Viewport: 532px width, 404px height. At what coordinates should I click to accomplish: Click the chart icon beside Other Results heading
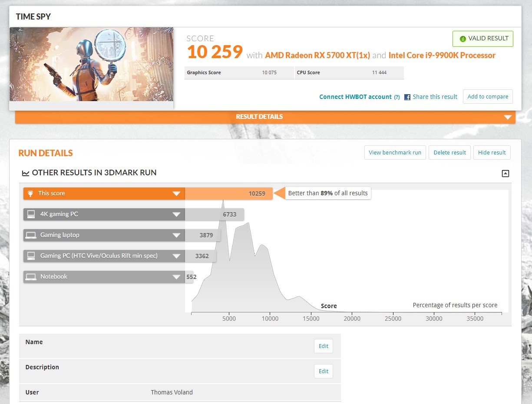tap(26, 173)
